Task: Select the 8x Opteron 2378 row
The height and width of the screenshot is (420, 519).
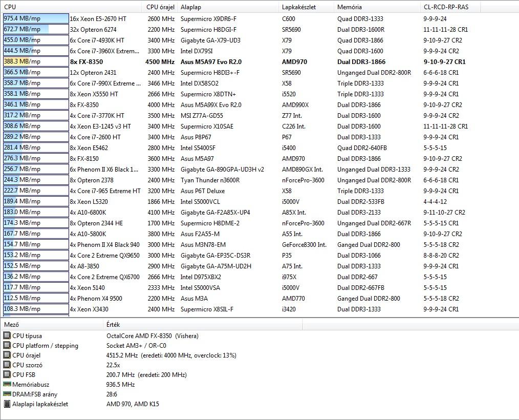Action: (259, 180)
